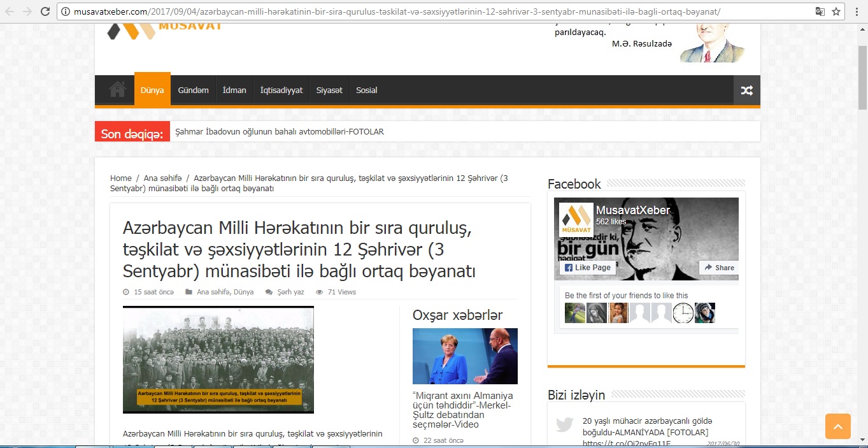
Task: Click the home icon in navigation bar
Action: [117, 90]
